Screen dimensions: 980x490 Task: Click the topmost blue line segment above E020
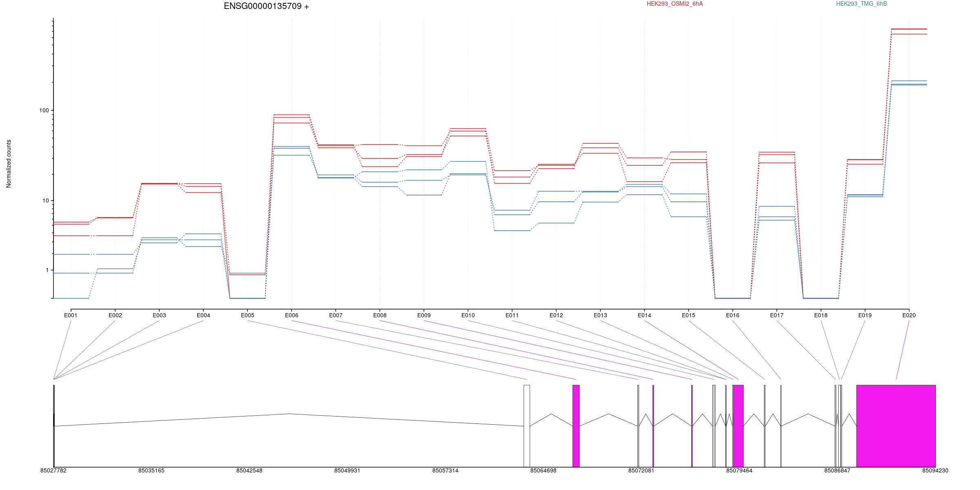click(909, 81)
